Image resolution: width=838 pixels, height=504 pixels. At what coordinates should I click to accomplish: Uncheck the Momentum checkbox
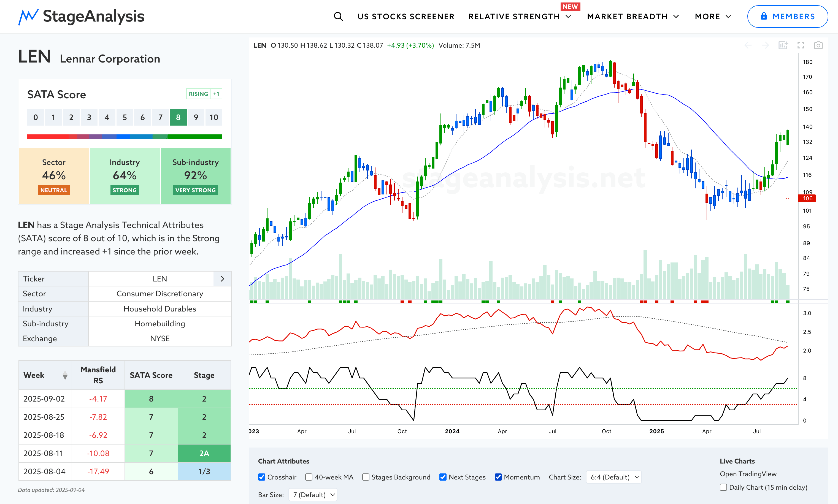[x=498, y=477]
